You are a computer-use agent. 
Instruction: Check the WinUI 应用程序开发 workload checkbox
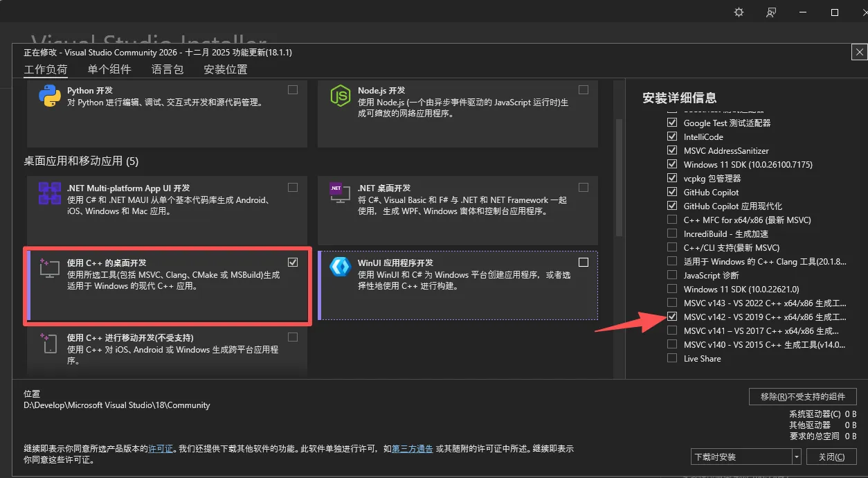pos(584,262)
